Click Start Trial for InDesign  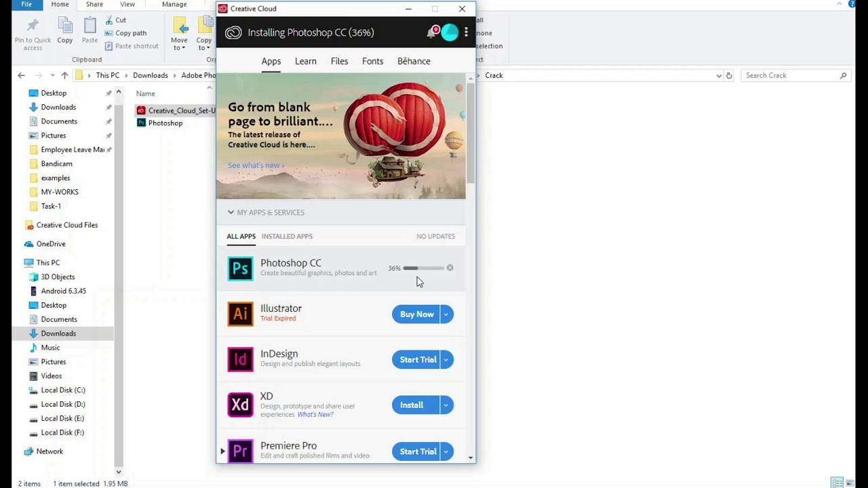[x=416, y=359]
